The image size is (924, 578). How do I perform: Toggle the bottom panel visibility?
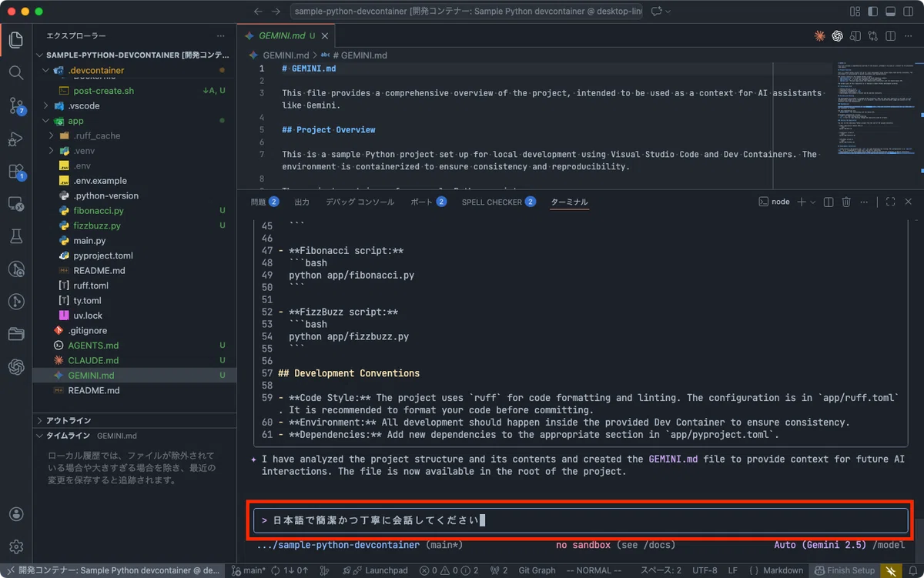tap(891, 12)
